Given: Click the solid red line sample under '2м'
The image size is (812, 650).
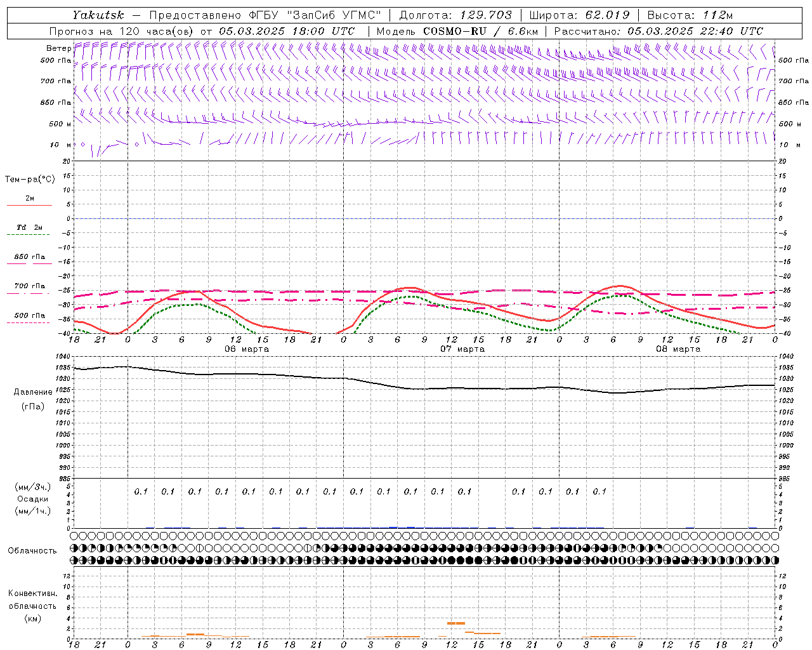Looking at the screenshot, I should (x=29, y=205).
